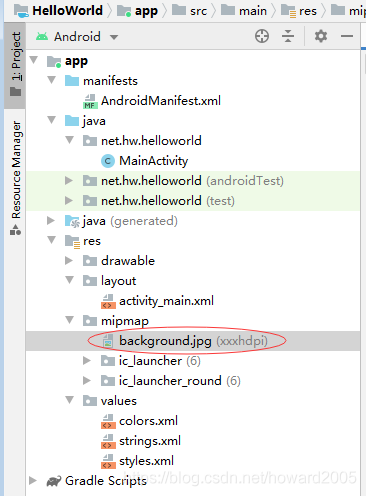This screenshot has height=496, width=366.
Task: Expand the Gradle Scripts node arrow
Action: [x=33, y=481]
